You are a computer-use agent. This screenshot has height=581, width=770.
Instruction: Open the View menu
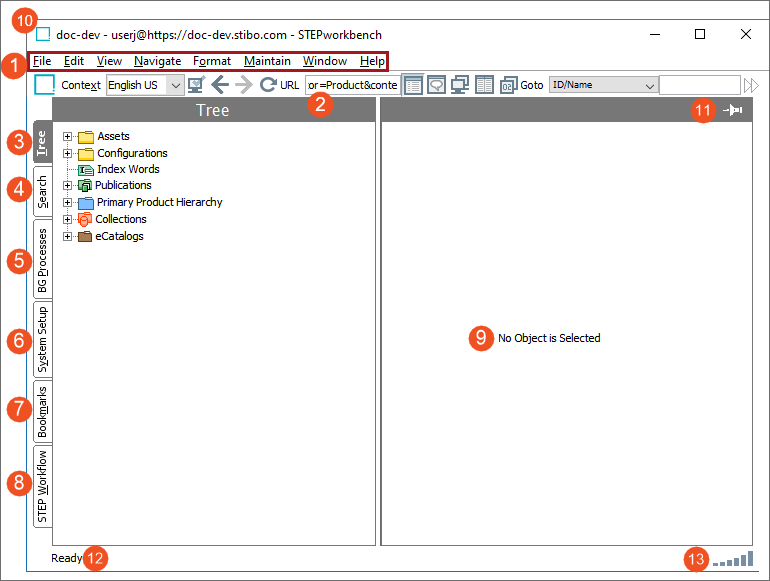coord(109,61)
